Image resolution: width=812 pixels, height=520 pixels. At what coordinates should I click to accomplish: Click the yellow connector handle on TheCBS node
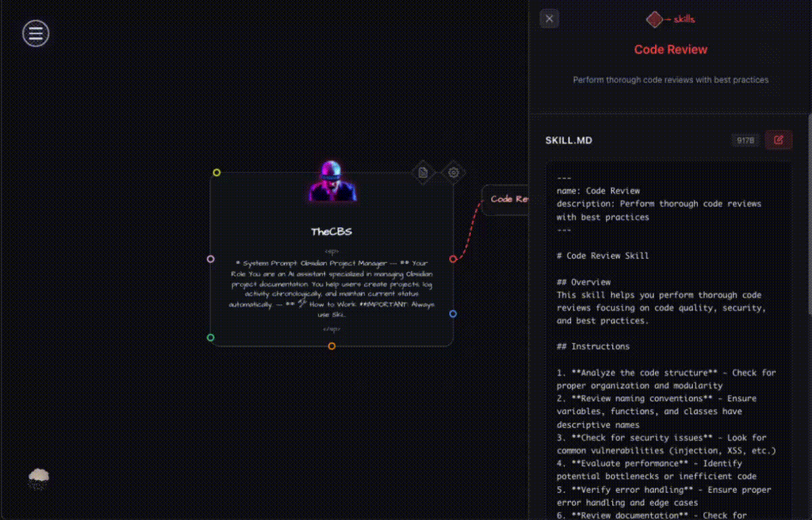(217, 173)
